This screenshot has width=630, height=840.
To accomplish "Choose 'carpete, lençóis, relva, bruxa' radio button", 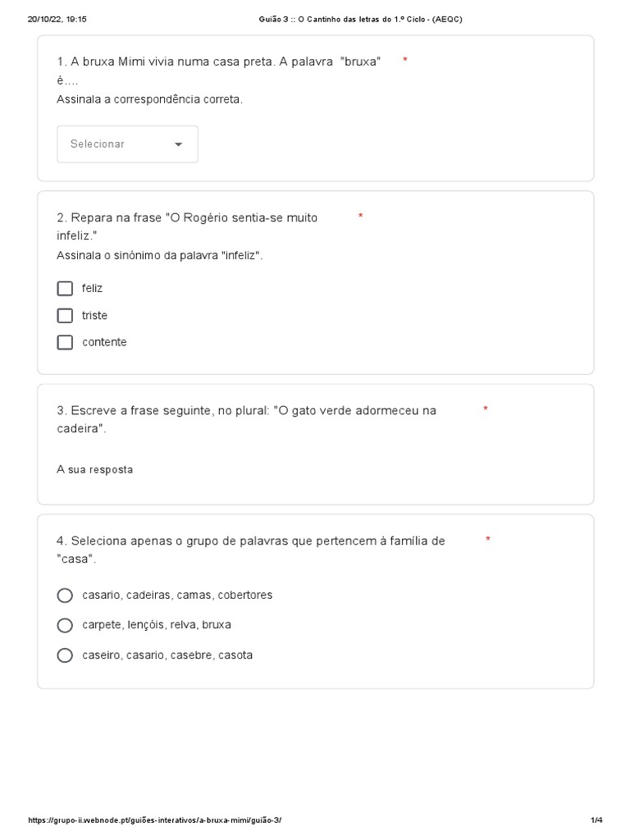I will click(65, 625).
